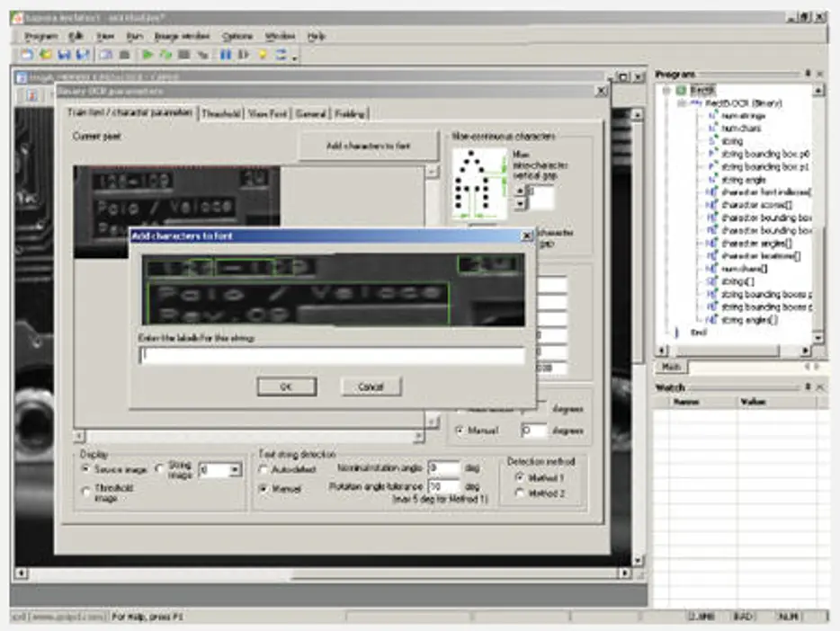Click the Value column header in Watch

[777, 402]
